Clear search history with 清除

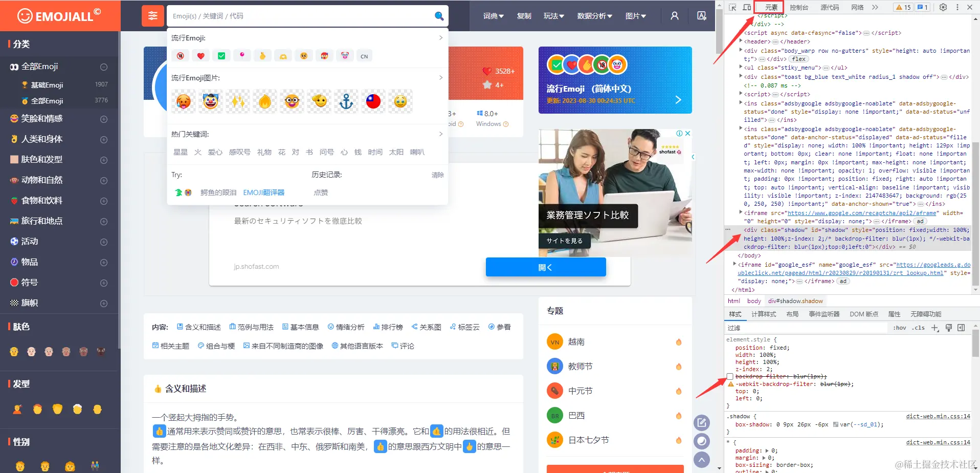[x=438, y=175]
